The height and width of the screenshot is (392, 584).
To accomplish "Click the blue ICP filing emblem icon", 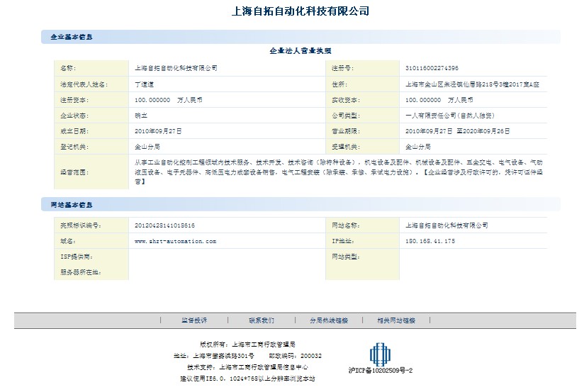I will pyautogui.click(x=380, y=354).
